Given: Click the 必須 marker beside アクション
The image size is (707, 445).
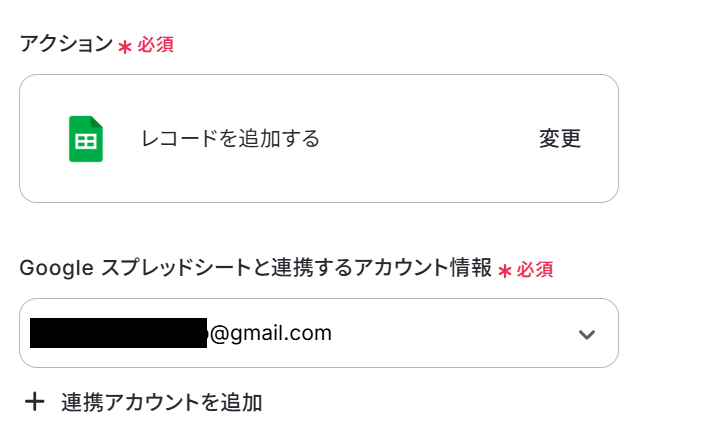Looking at the screenshot, I should tap(156, 45).
